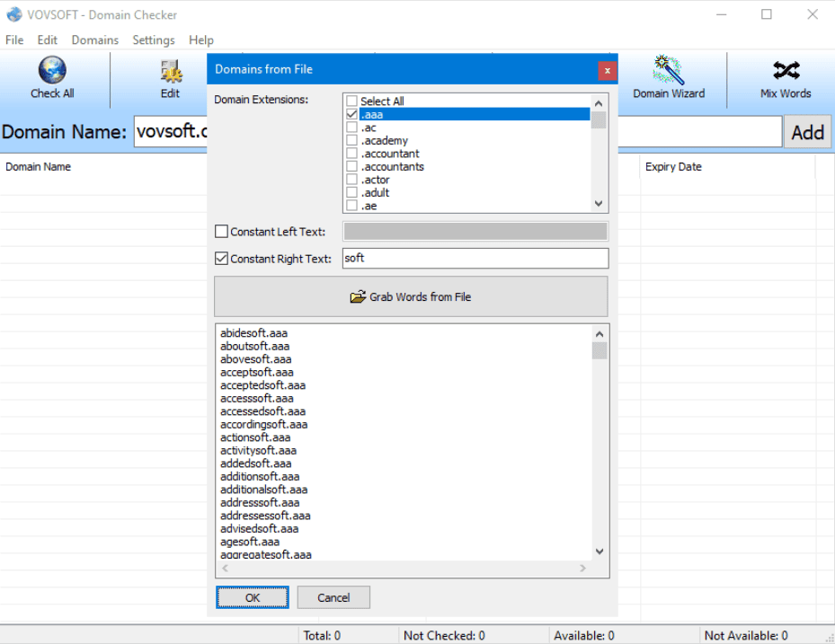Click the Domain Name column header
The image size is (835, 644).
click(x=39, y=166)
